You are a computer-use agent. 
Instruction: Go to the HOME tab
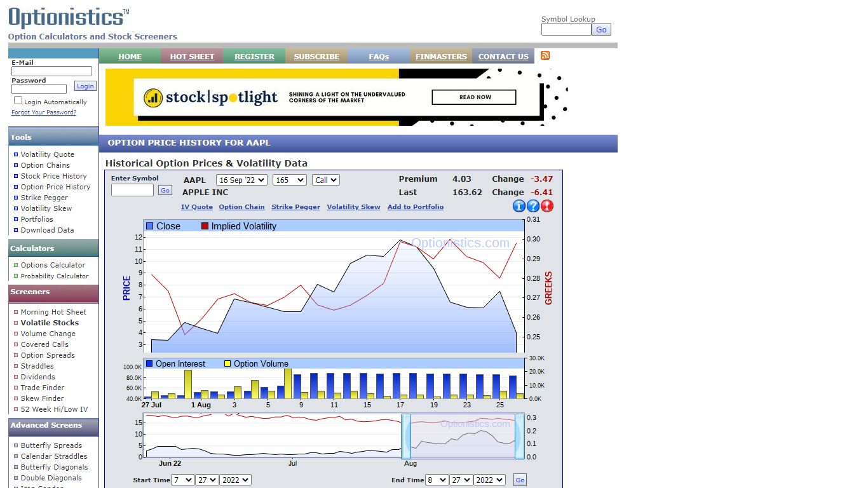[130, 57]
